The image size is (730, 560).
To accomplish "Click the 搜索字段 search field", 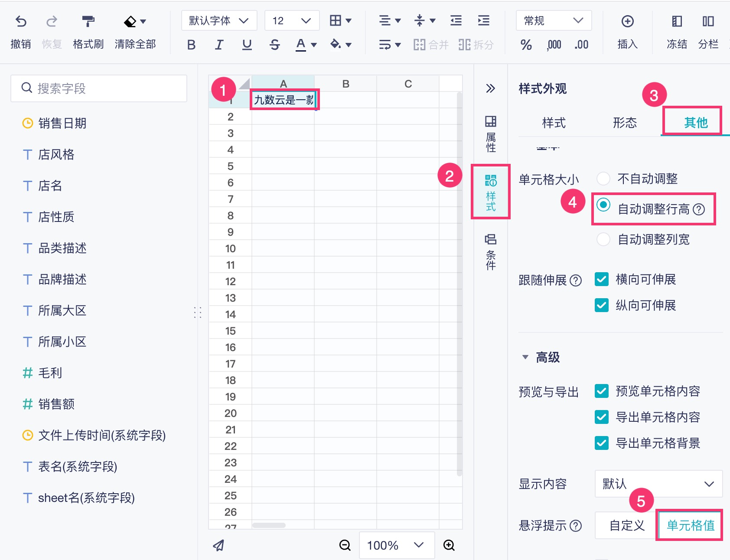I will (99, 88).
